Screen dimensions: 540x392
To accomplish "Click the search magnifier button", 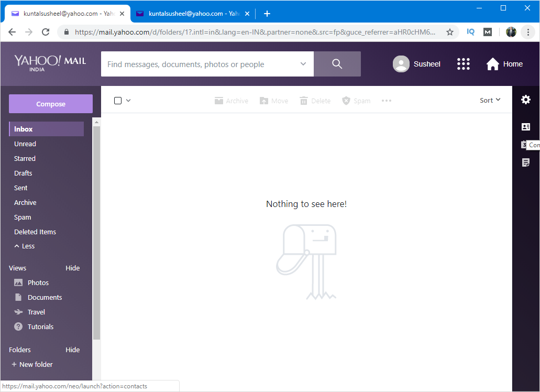I will pyautogui.click(x=337, y=64).
